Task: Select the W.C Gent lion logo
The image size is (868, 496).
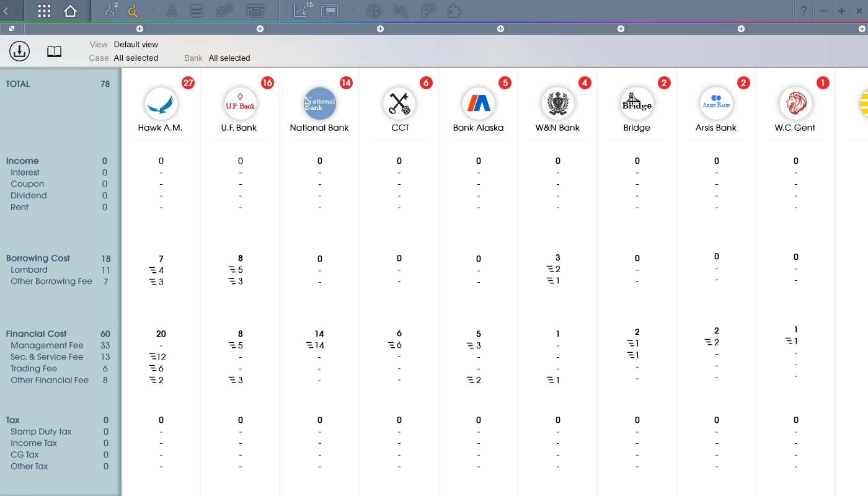Action: point(796,103)
